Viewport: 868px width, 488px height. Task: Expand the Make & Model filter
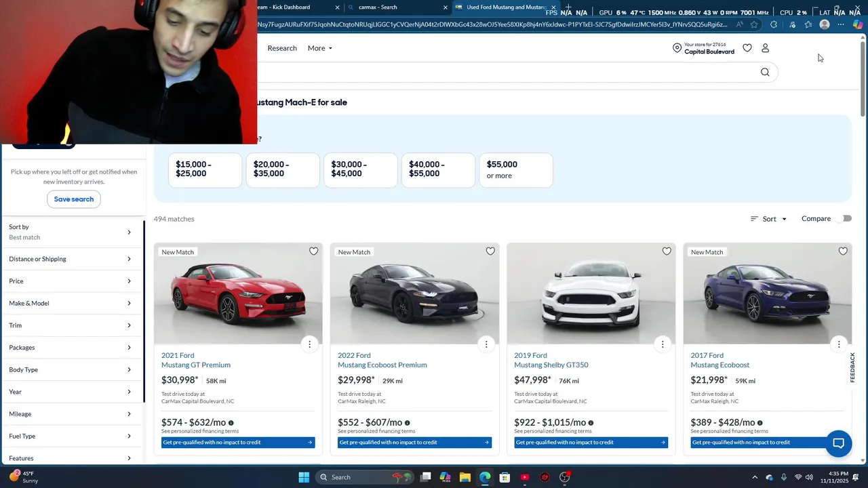pos(71,303)
